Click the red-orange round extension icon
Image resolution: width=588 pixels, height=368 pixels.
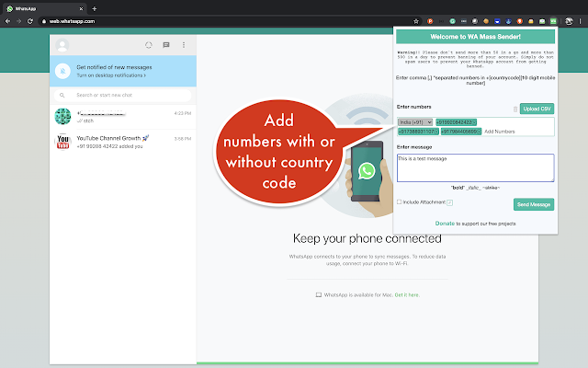pyautogui.click(x=520, y=21)
